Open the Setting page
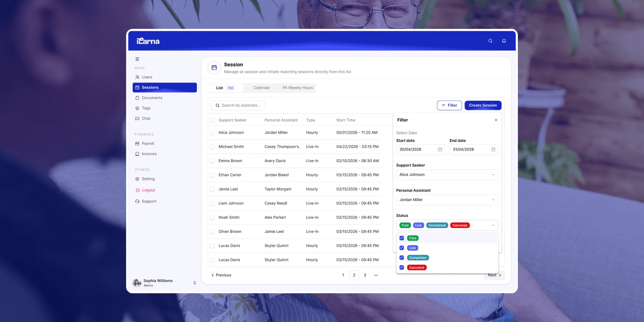This screenshot has width=644, height=322. tap(165, 179)
